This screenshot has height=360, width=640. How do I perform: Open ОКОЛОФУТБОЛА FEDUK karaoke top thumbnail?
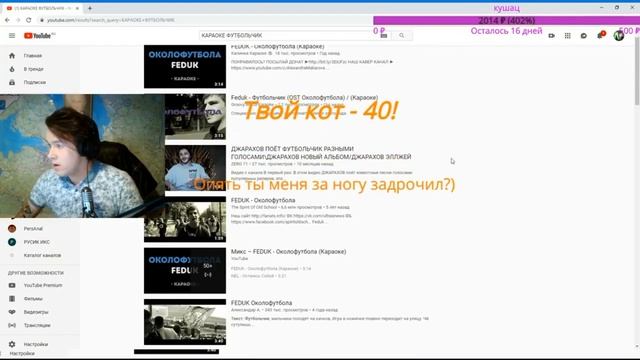[x=185, y=67]
